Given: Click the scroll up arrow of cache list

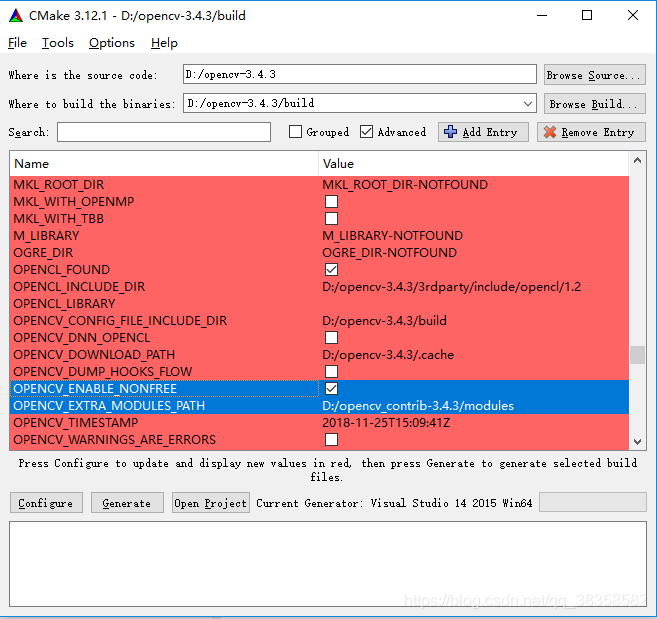Looking at the screenshot, I should click(x=637, y=160).
